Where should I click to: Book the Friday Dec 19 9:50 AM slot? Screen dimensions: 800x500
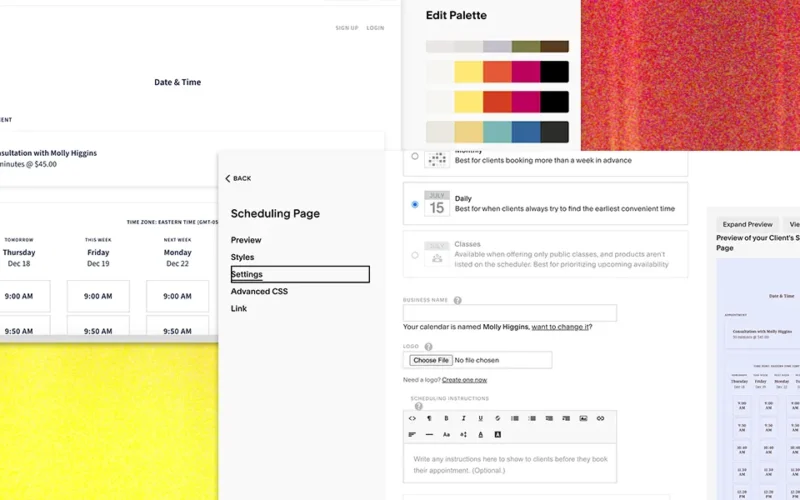pyautogui.click(x=98, y=326)
